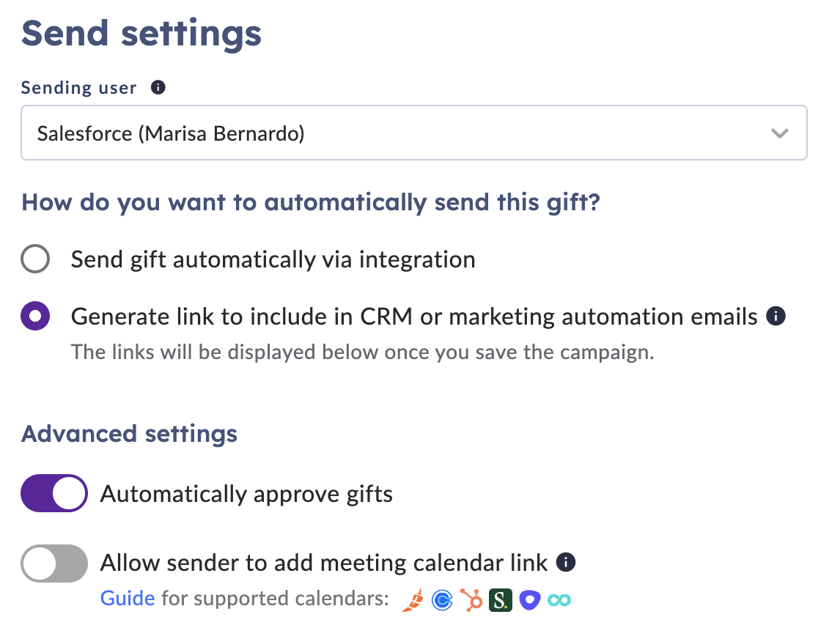Select Send gift automatically via integration
The height and width of the screenshot is (639, 840).
click(x=35, y=259)
